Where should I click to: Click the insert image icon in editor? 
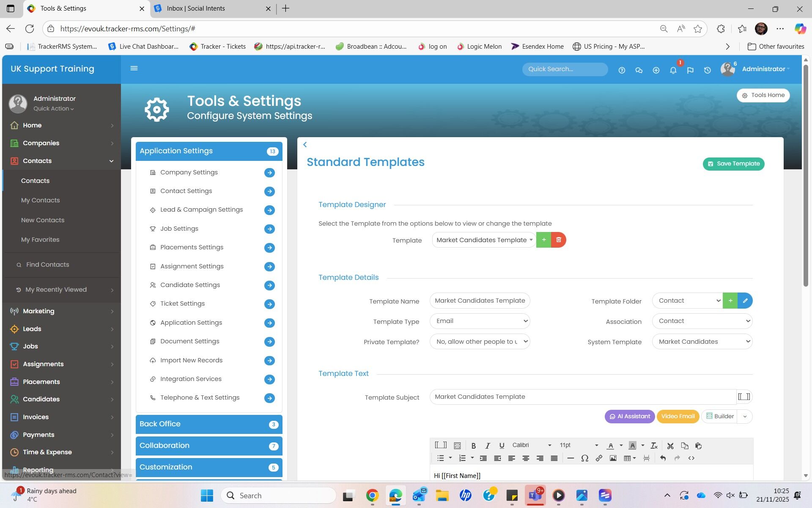(613, 458)
